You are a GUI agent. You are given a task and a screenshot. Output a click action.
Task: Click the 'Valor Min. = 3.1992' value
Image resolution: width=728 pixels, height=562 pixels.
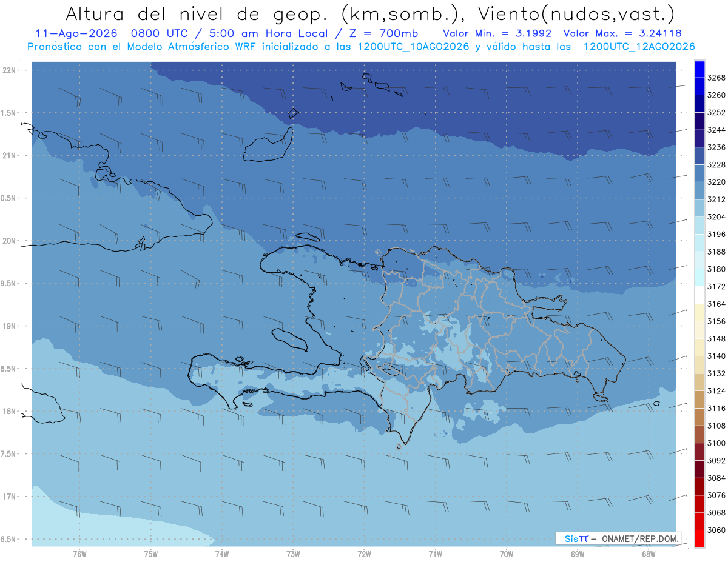tap(497, 33)
